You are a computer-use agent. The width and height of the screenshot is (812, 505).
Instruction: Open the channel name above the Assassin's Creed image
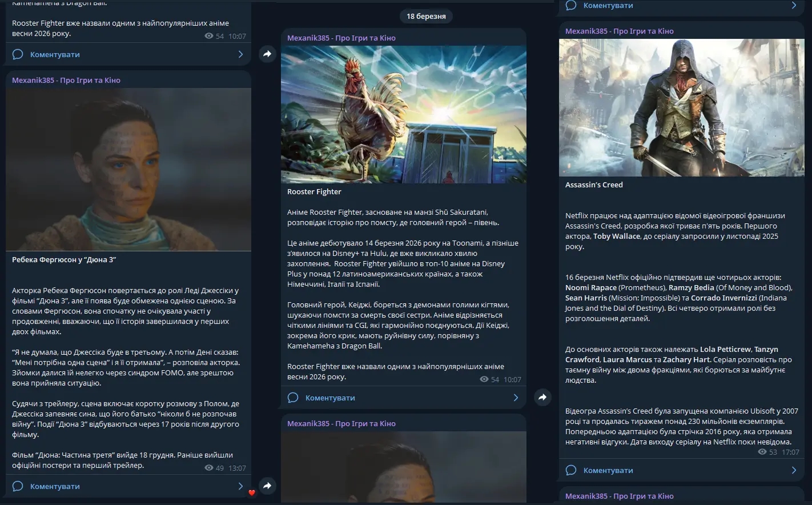tap(619, 31)
